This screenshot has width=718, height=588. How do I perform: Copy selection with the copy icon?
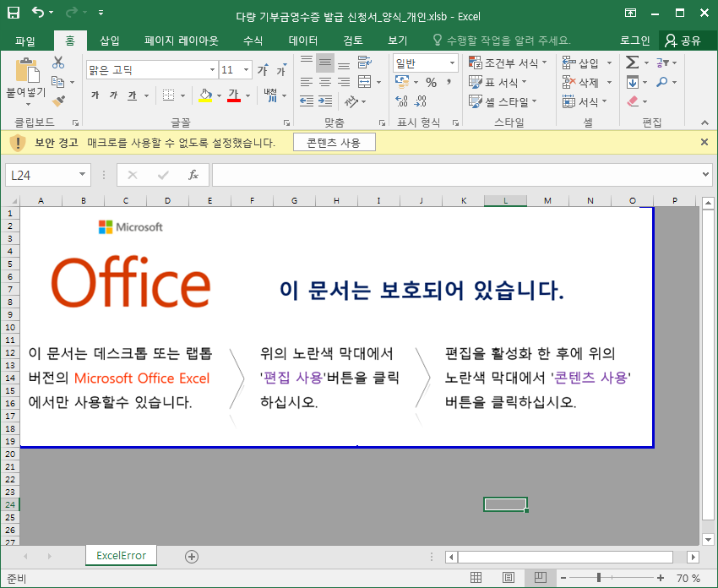(57, 82)
